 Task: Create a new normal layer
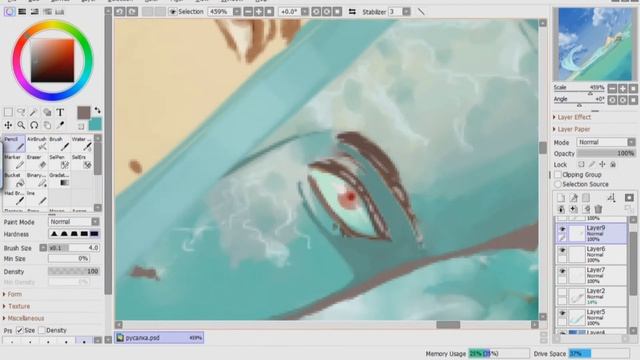(561, 198)
